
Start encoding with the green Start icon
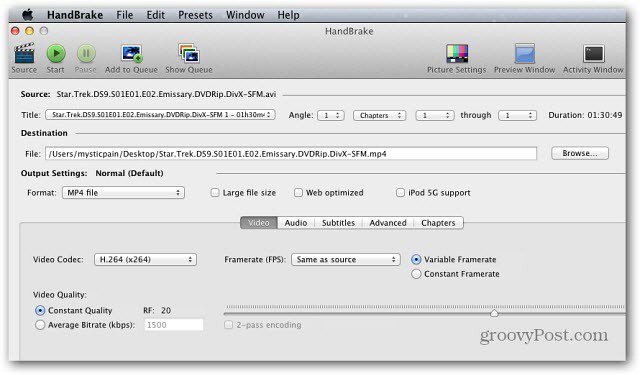56,53
